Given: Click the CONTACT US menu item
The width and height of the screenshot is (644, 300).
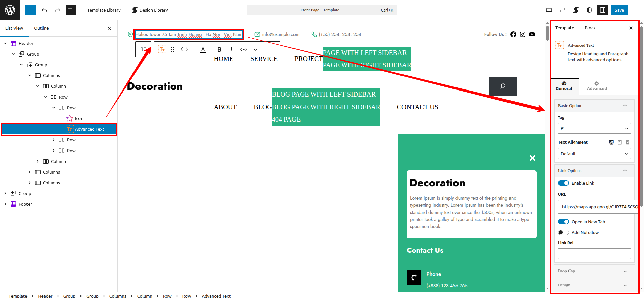Looking at the screenshot, I should click(x=418, y=107).
